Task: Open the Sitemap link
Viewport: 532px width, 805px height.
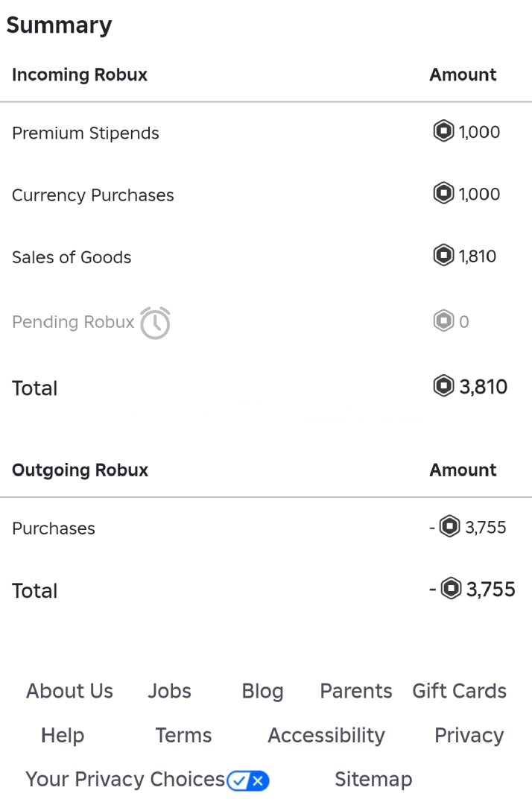Action: [x=373, y=780]
